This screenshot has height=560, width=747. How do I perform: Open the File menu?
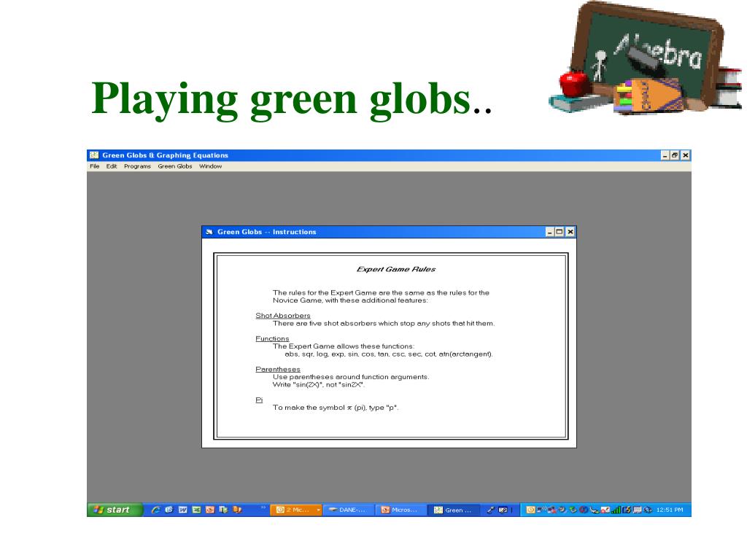(94, 166)
